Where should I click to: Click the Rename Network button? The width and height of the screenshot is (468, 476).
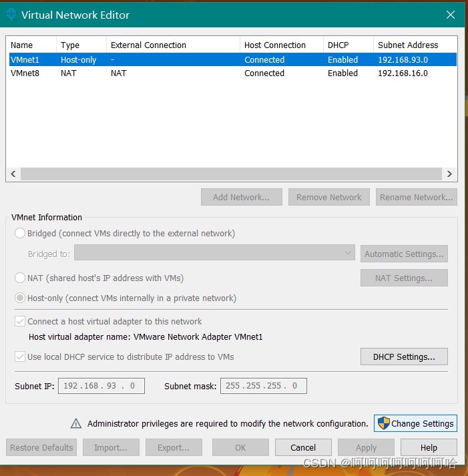[x=417, y=197]
